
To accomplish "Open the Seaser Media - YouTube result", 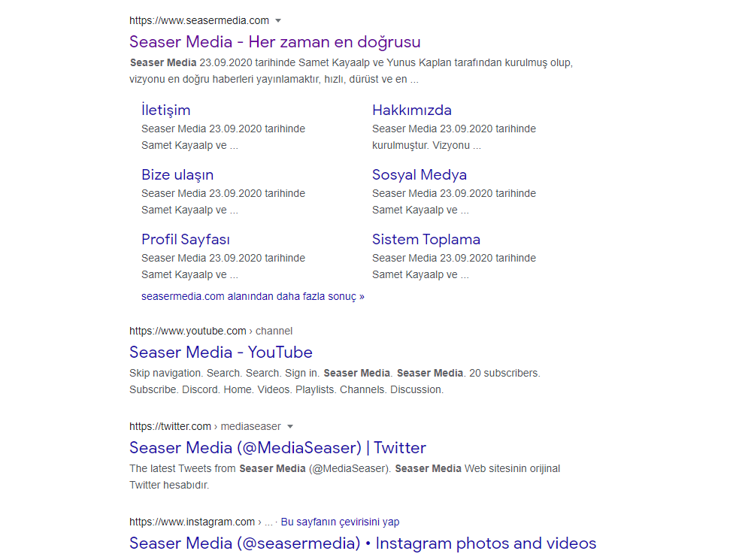I will point(221,353).
